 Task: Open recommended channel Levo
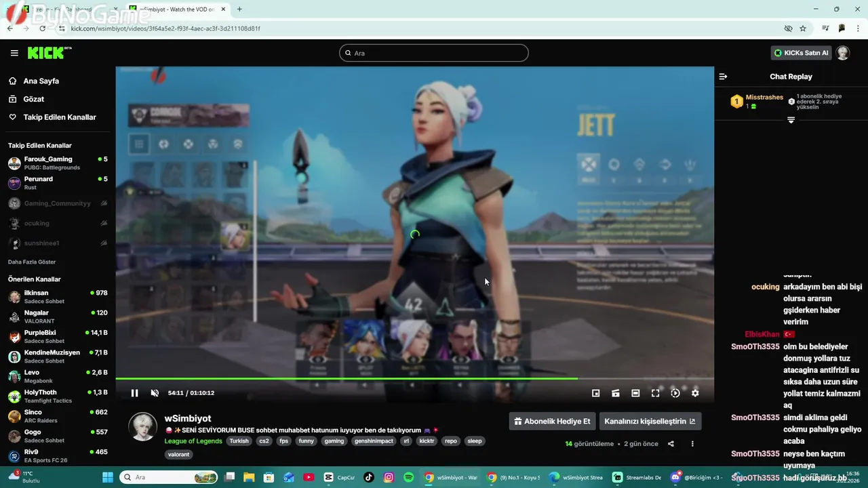[58, 376]
